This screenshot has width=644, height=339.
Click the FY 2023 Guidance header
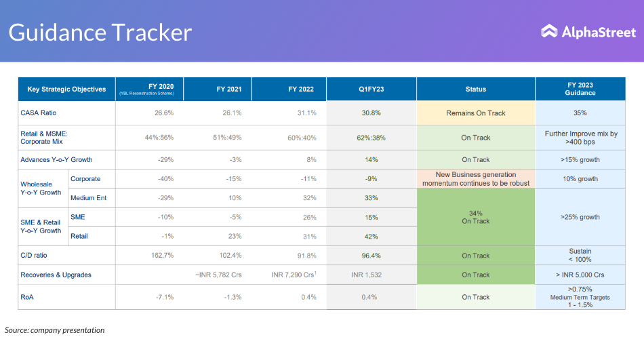tap(580, 89)
